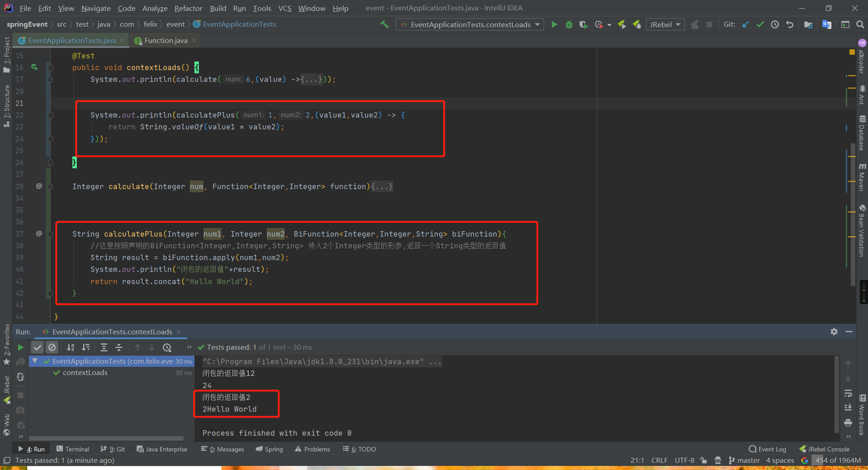
Task: Click the memory indicator 454 of 1964M
Action: 838,460
